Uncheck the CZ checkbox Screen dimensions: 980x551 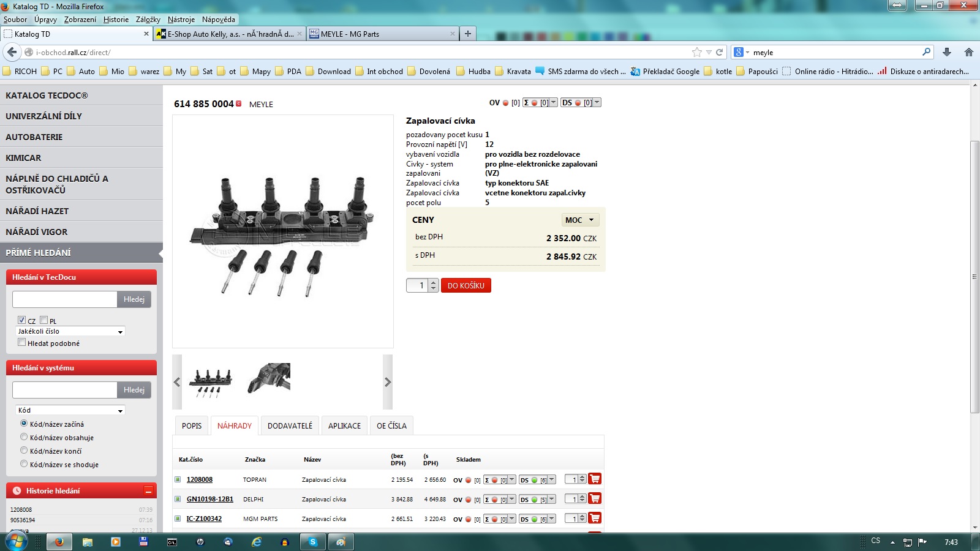22,320
